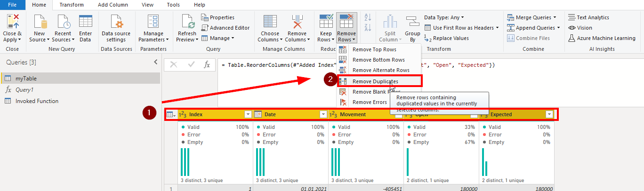Switch to the Transform tab

[x=72, y=5]
